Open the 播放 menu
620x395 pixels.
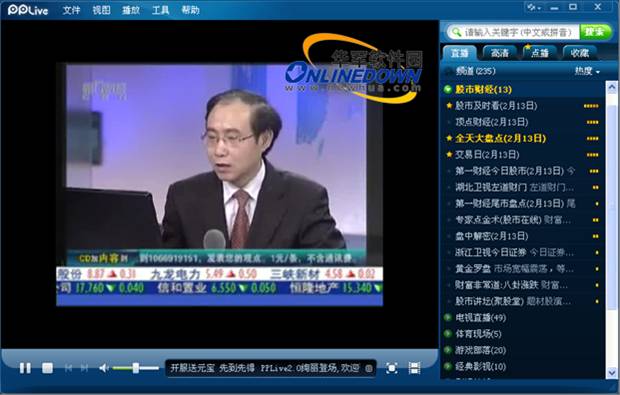(131, 10)
